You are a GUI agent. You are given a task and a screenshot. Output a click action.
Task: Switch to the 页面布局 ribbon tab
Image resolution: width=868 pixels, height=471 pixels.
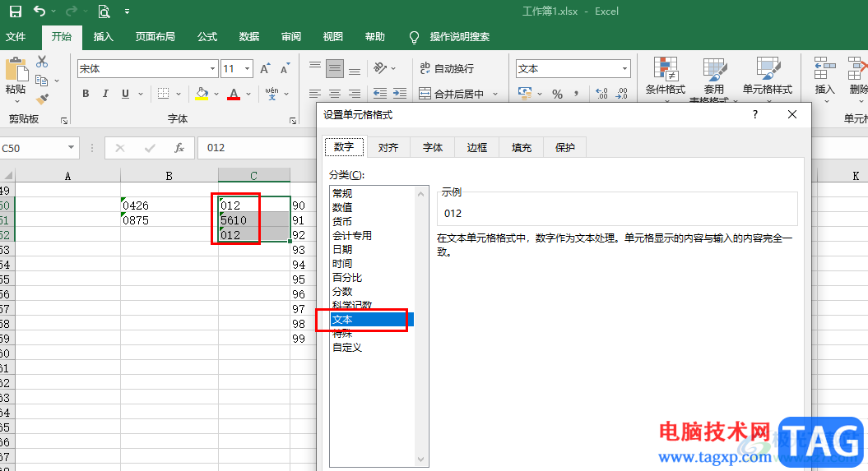point(155,36)
